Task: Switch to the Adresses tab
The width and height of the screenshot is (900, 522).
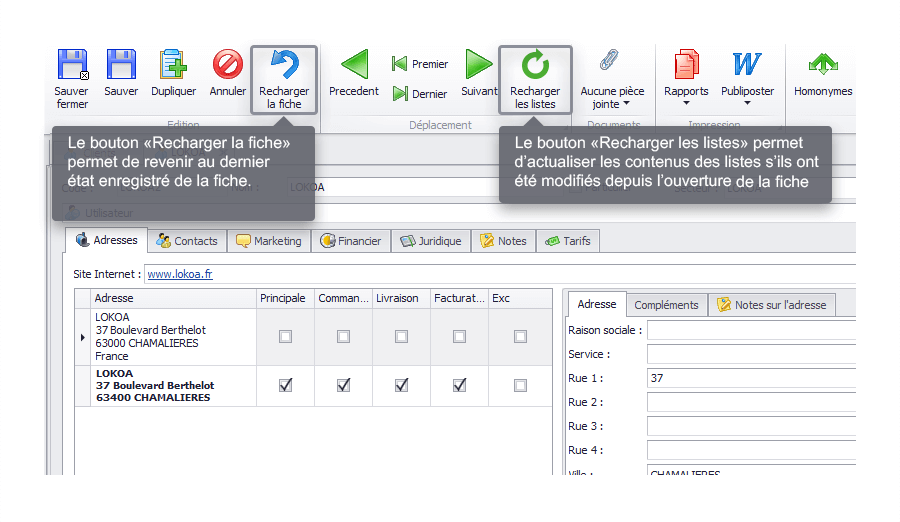Action: click(107, 240)
